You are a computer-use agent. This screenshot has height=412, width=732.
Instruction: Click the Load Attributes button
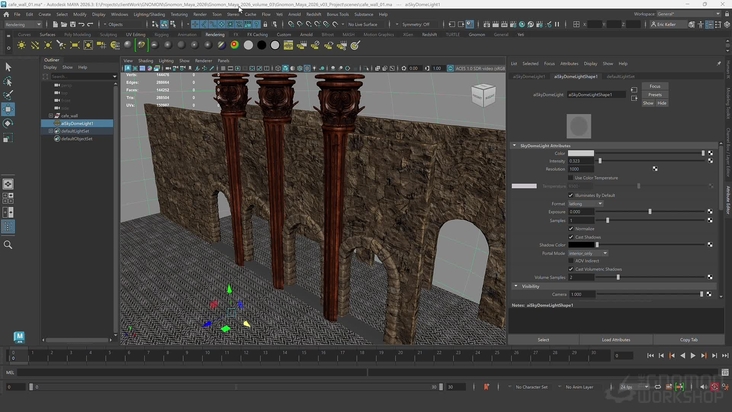(x=615, y=340)
